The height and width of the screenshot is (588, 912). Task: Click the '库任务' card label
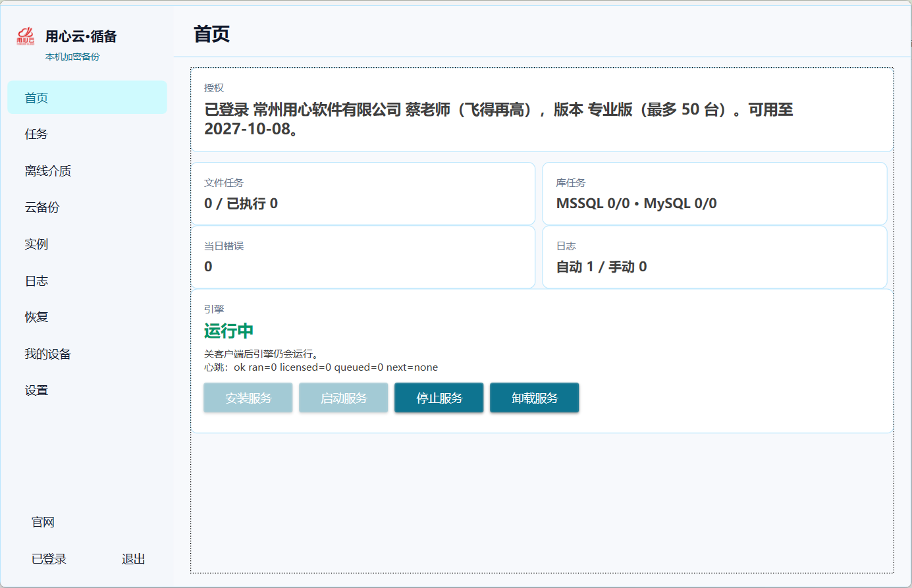click(x=571, y=182)
